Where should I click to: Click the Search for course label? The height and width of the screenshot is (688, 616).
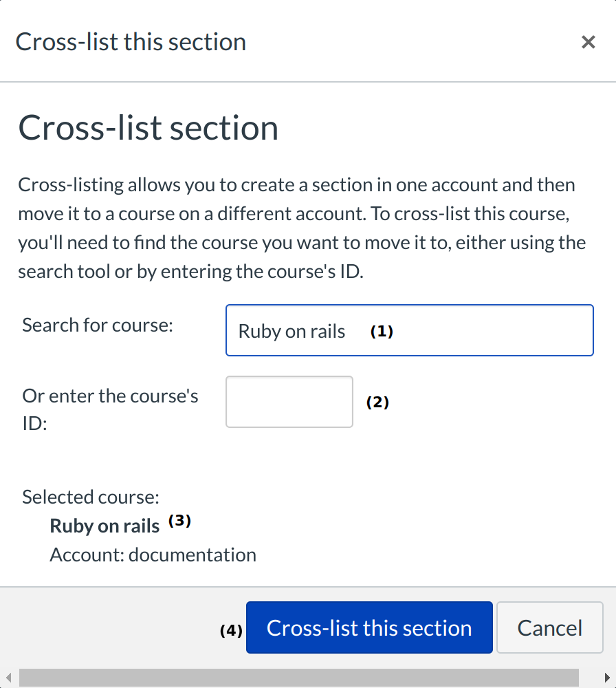tap(97, 325)
